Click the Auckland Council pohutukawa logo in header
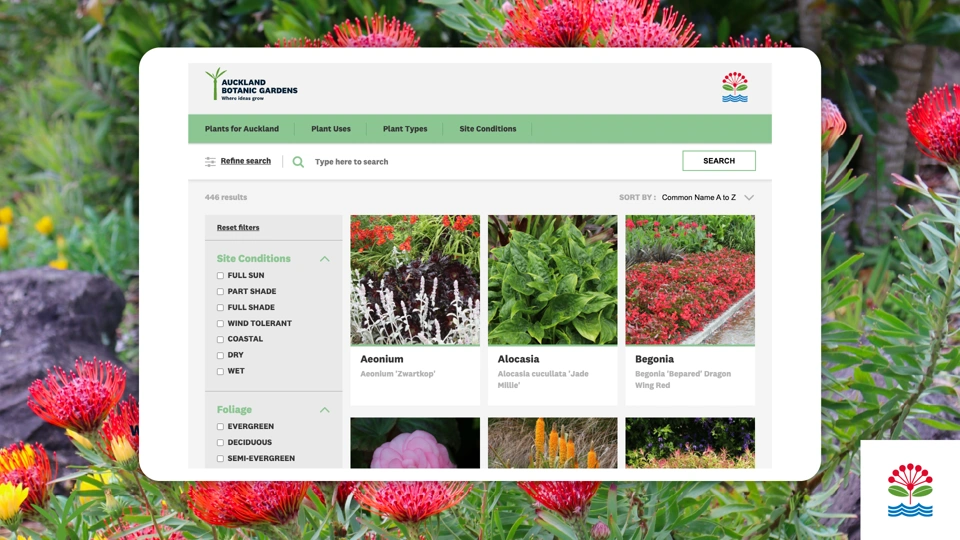960x540 pixels. (735, 87)
